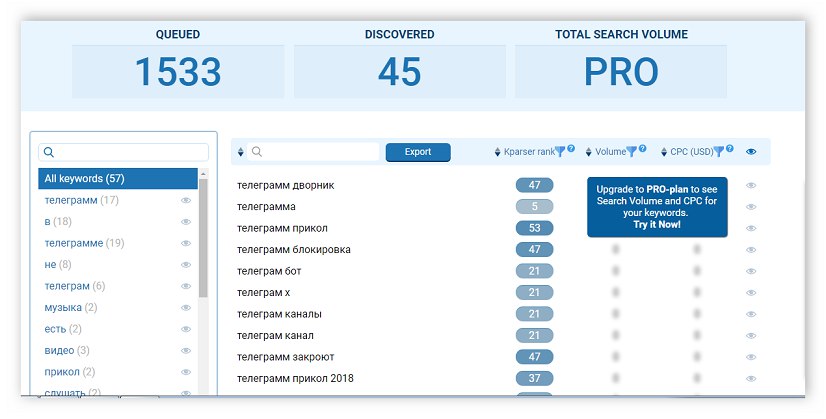Click keyword телеграм каналы
This screenshot has width=826, height=419.
click(279, 314)
